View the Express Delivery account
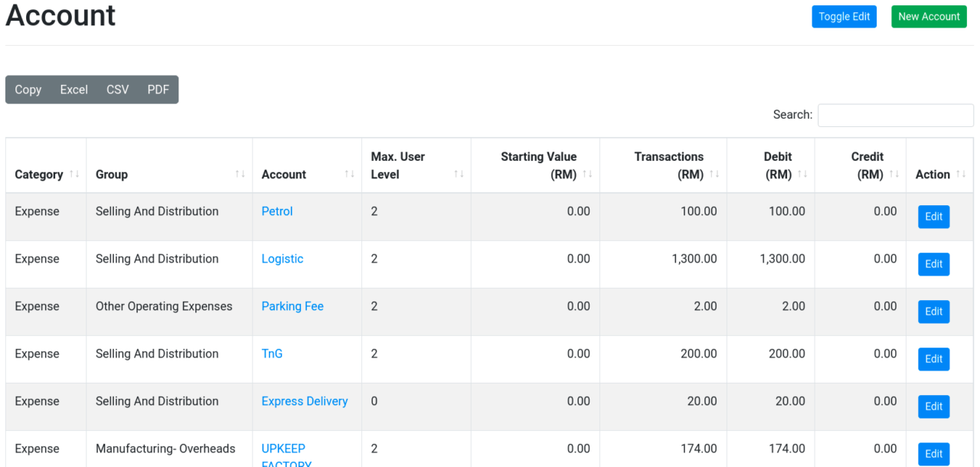Viewport: 980px width, 467px height. [304, 400]
